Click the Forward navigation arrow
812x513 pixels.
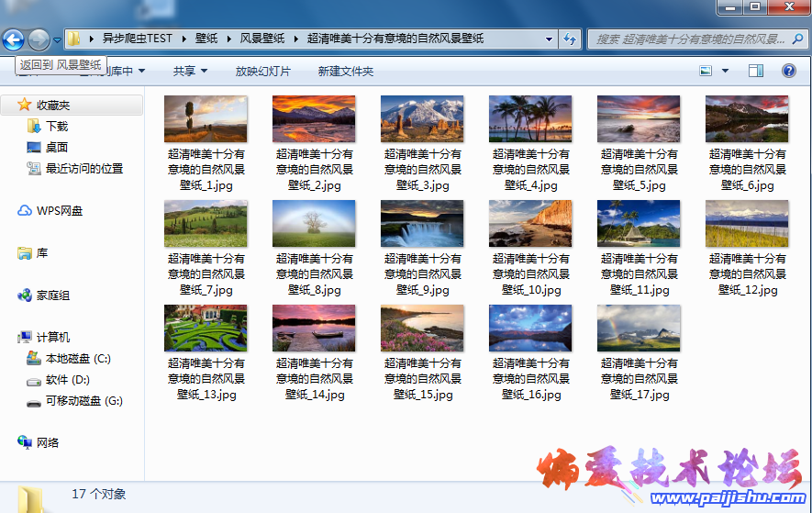[39, 39]
